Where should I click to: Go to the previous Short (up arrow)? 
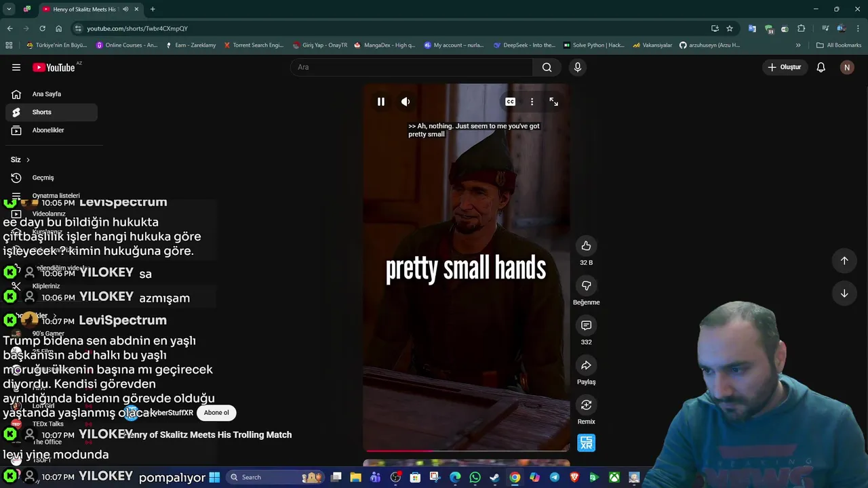pos(844,261)
